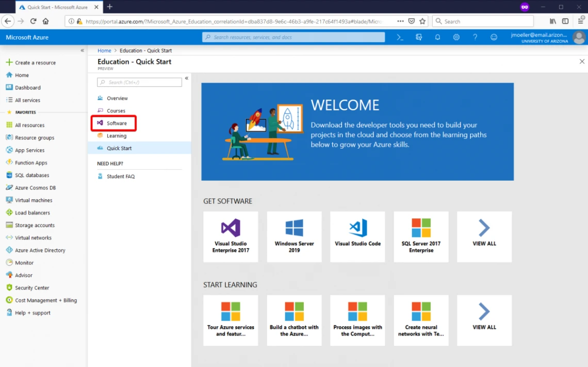The image size is (588, 367).
Task: Select Quick Start menu item
Action: [x=139, y=148]
